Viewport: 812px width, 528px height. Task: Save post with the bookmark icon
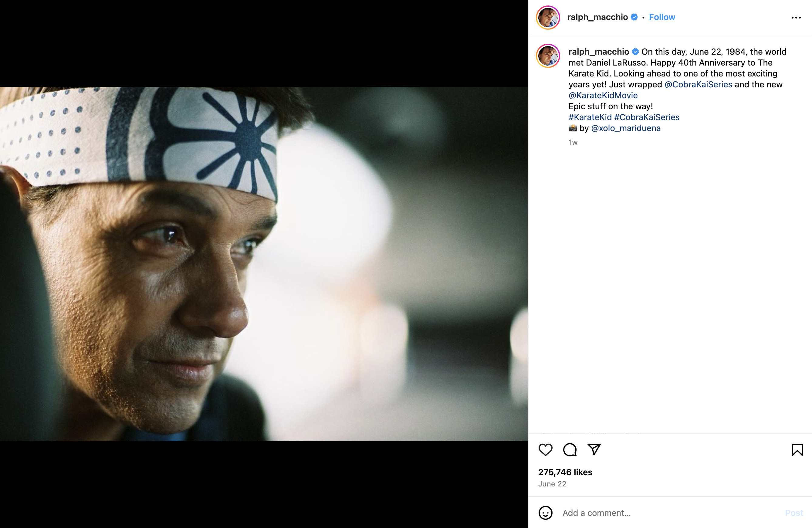[797, 449]
